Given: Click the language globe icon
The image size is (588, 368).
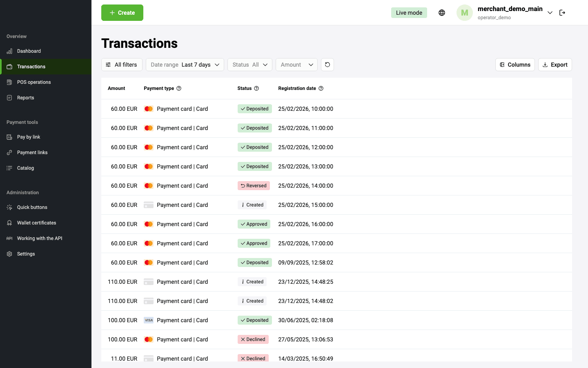Looking at the screenshot, I should [441, 13].
